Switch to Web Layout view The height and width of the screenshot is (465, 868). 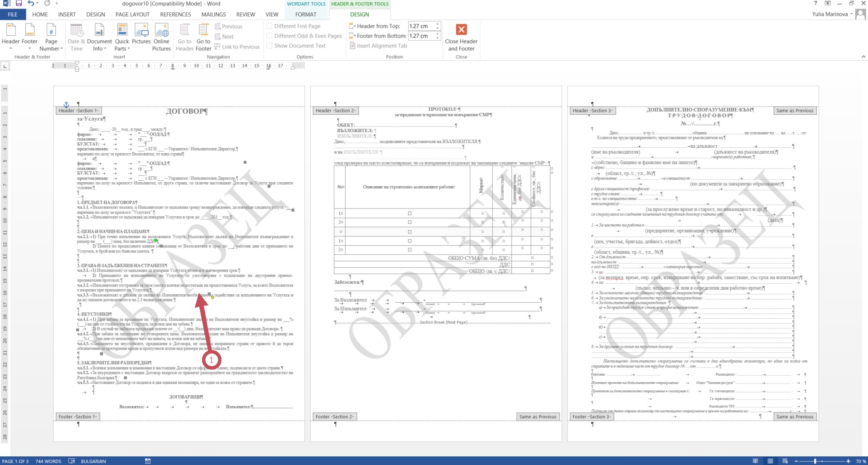[x=785, y=461]
